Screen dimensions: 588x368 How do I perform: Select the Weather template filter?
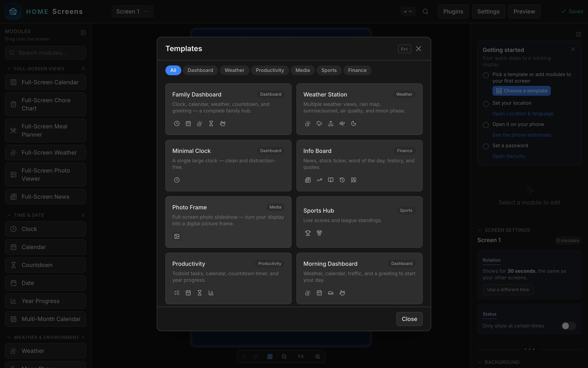coord(234,70)
